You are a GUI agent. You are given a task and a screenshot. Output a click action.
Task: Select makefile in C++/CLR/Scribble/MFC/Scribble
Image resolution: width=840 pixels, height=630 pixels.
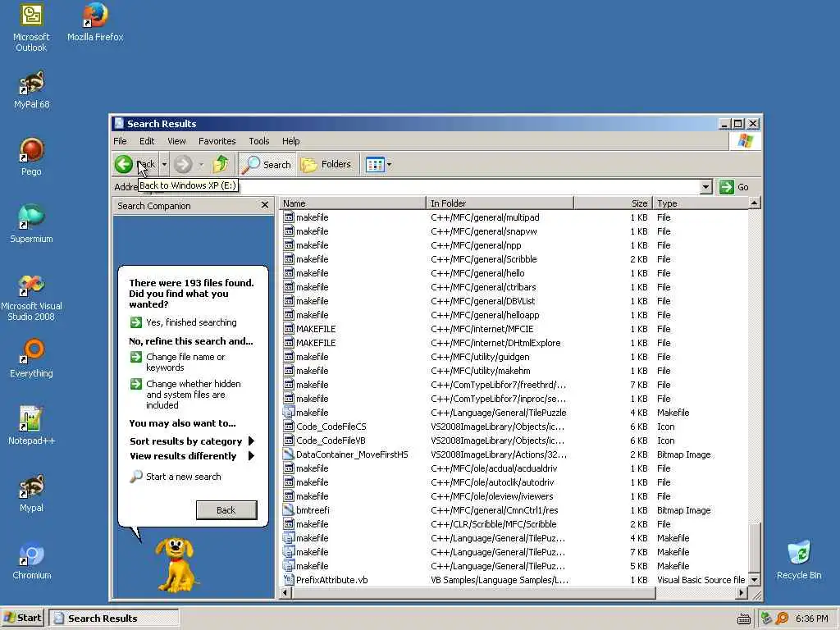click(313, 524)
